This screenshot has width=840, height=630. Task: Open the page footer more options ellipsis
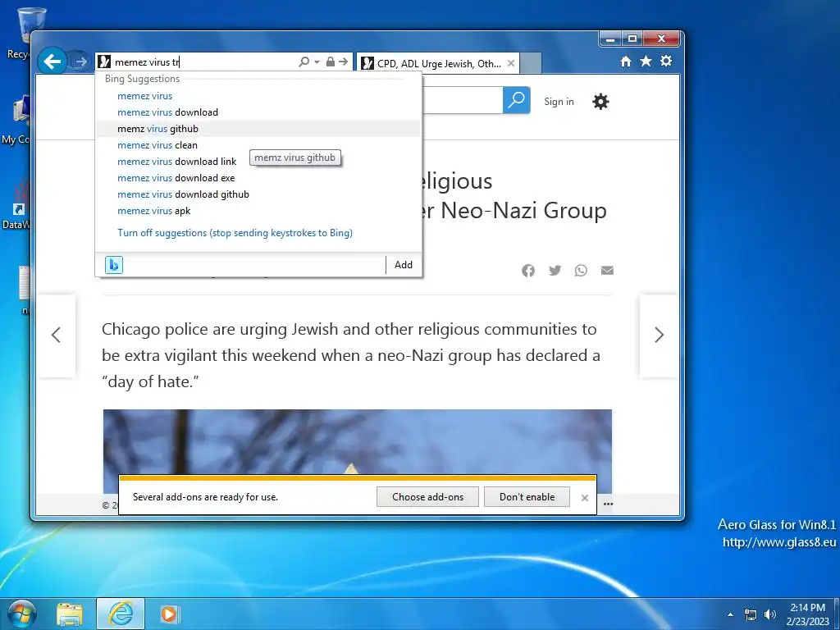(x=608, y=504)
